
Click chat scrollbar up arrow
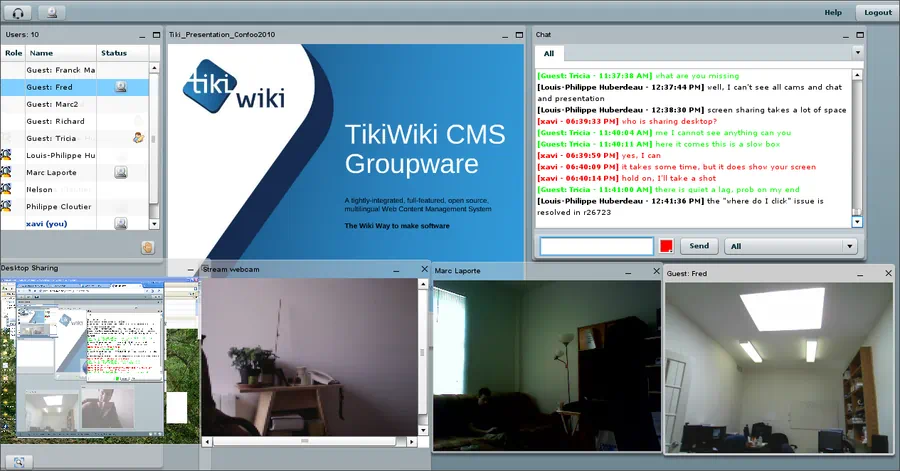[857, 75]
